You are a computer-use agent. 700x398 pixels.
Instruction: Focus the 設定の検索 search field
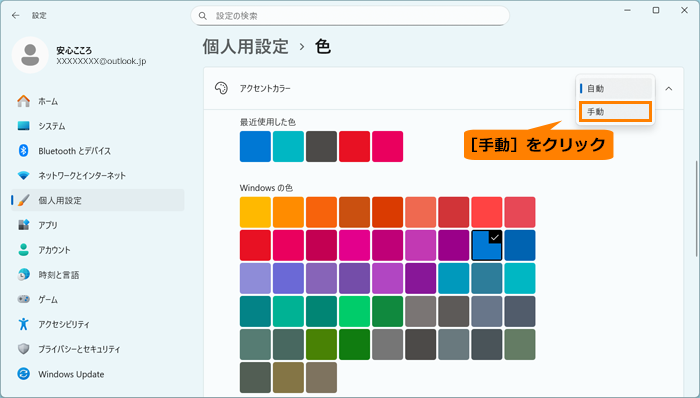(x=350, y=16)
